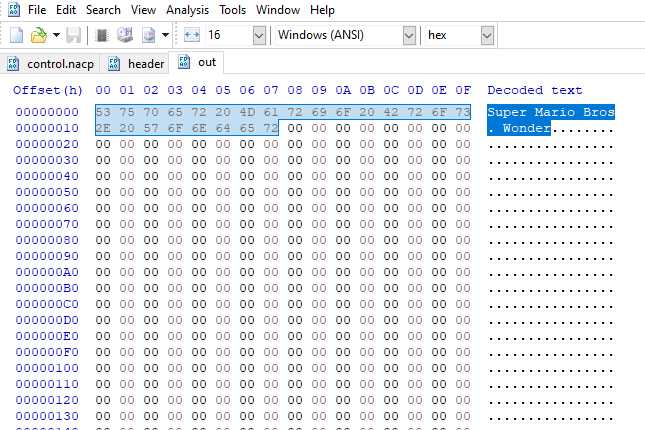Click the Open disk icon

coord(125,35)
